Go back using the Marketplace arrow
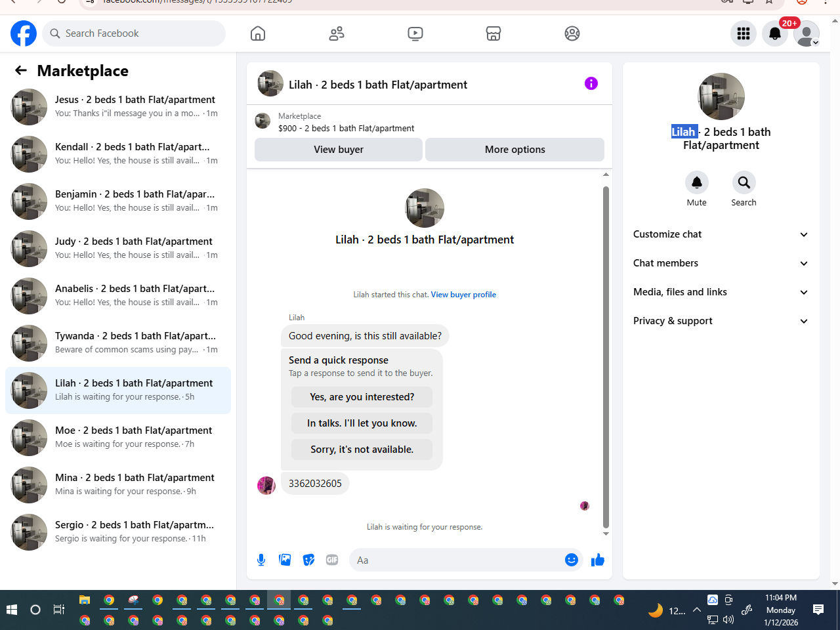 click(x=21, y=70)
